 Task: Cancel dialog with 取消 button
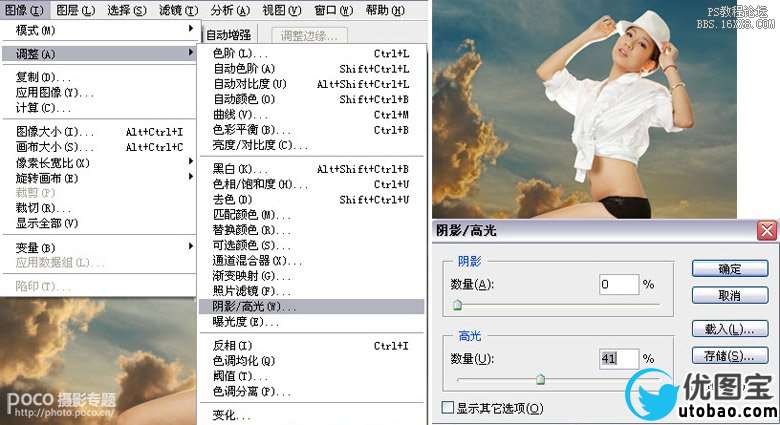pos(730,296)
